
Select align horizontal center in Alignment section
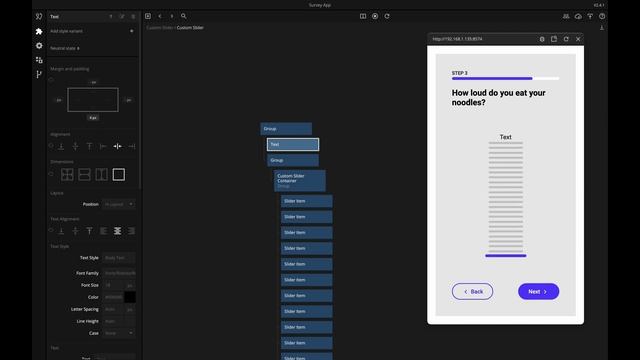pos(118,146)
